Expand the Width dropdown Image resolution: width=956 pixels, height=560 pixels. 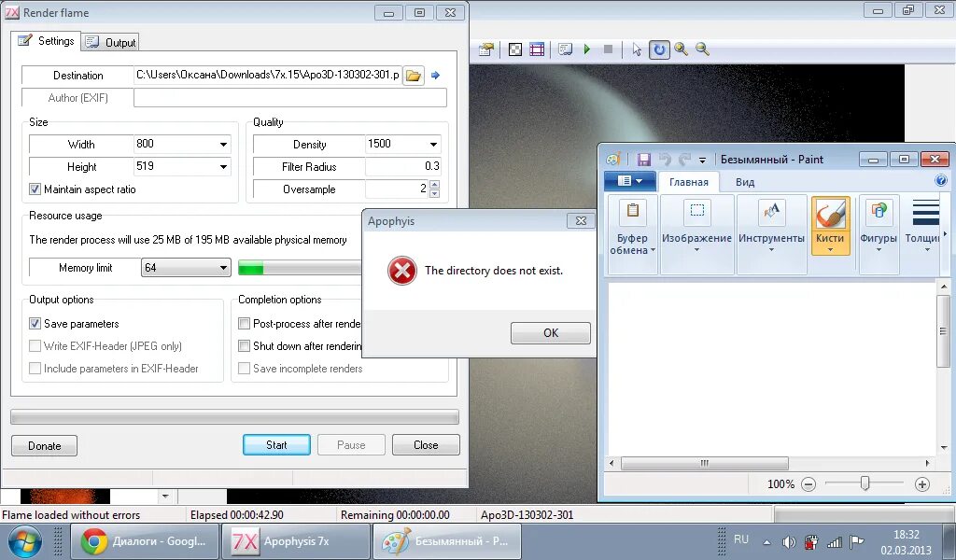pos(223,145)
